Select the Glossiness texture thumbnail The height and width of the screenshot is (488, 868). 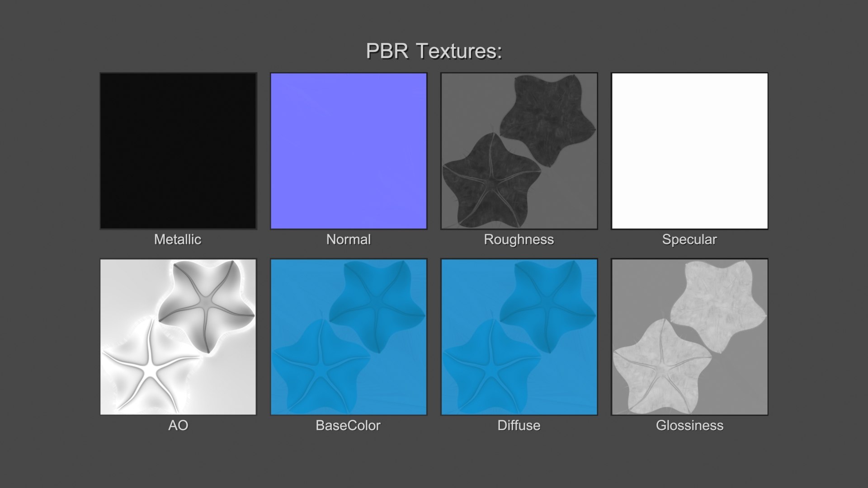(689, 337)
